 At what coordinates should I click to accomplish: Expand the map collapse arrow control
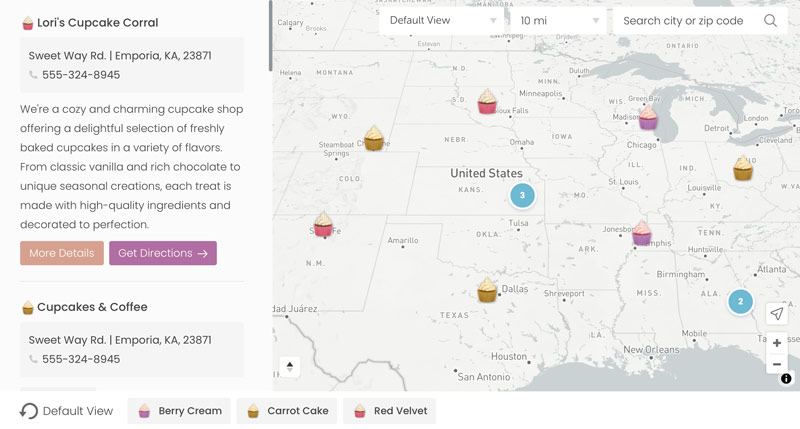click(x=289, y=366)
